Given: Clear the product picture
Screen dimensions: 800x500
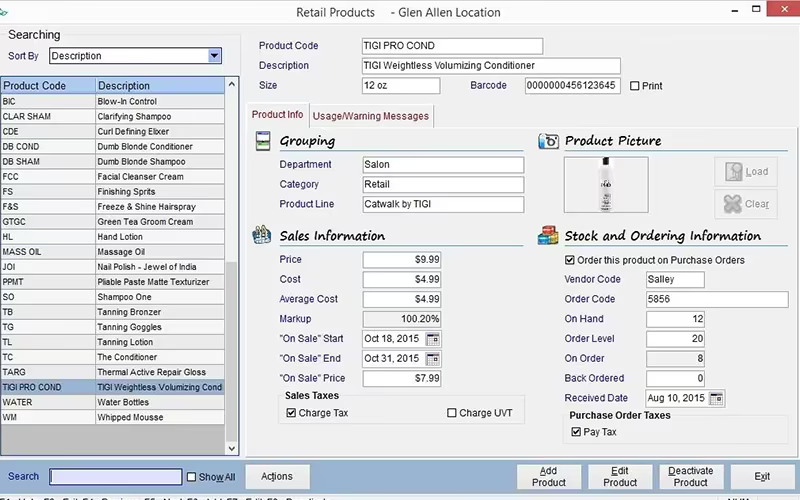Looking at the screenshot, I should coord(746,204).
